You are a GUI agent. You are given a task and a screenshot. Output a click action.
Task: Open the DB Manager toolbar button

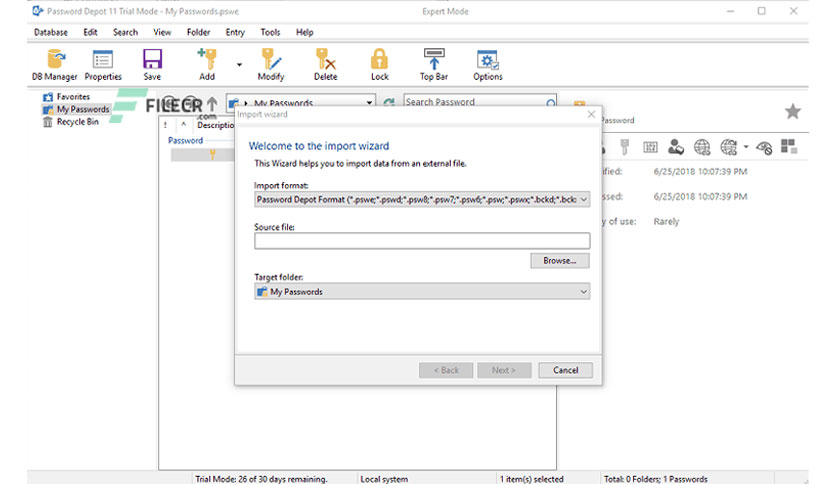click(x=54, y=64)
